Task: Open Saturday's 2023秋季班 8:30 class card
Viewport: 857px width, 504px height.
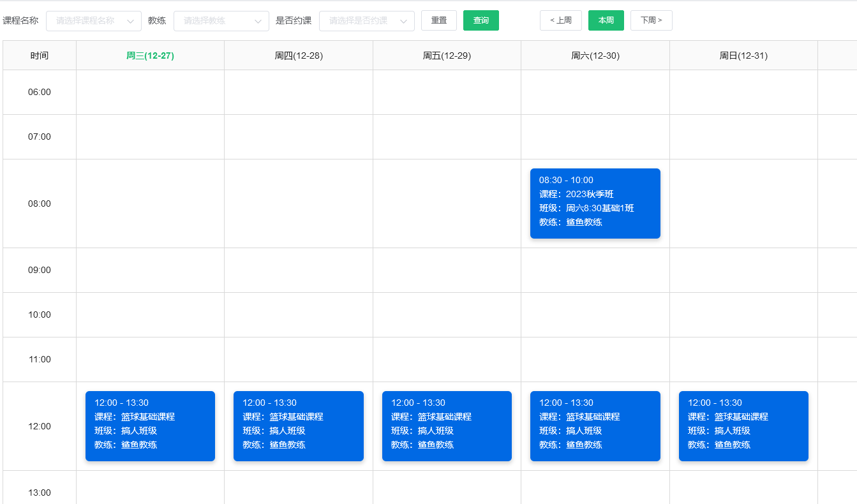Action: click(595, 203)
